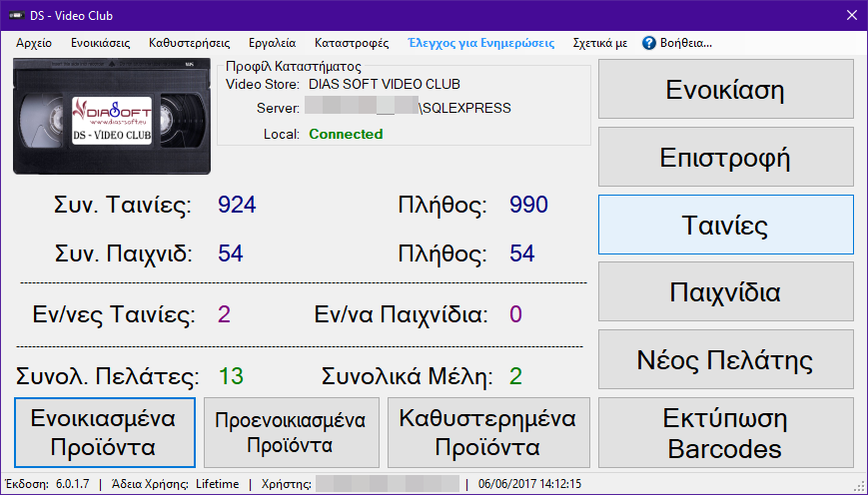Screen dimensions: 868x495
Task: Click the VHS cassette logo image
Action: point(112,116)
